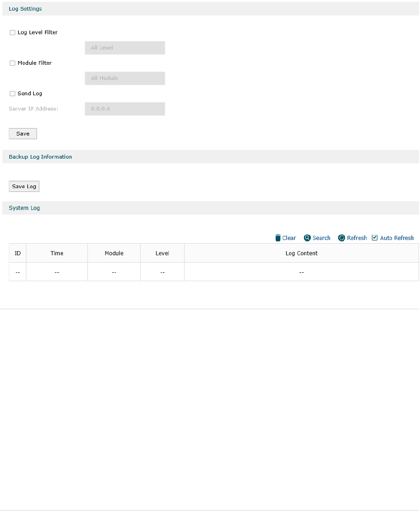The height and width of the screenshot is (511, 420).
Task: Click the Log Content column header
Action: [302, 253]
